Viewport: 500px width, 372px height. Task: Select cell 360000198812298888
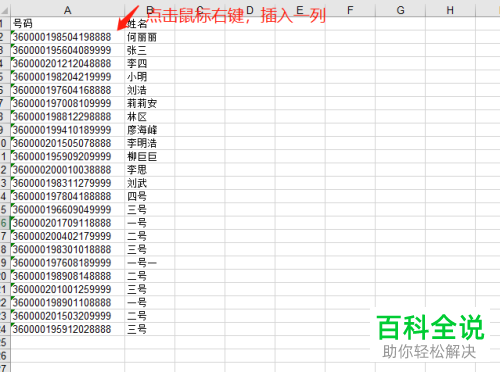click(67, 117)
